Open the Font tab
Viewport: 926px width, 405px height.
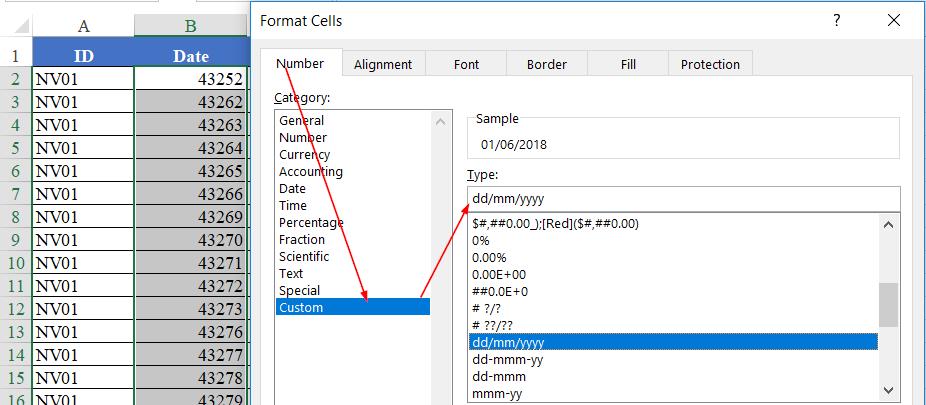[x=466, y=64]
